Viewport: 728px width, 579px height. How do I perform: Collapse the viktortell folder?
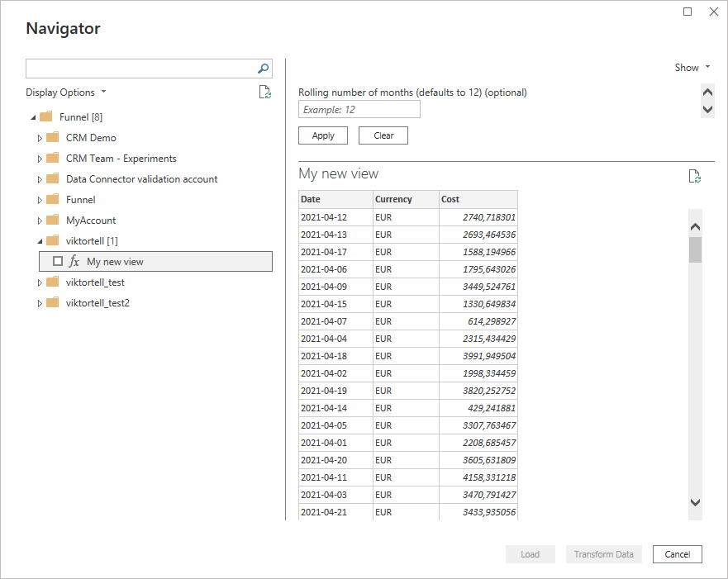point(40,241)
